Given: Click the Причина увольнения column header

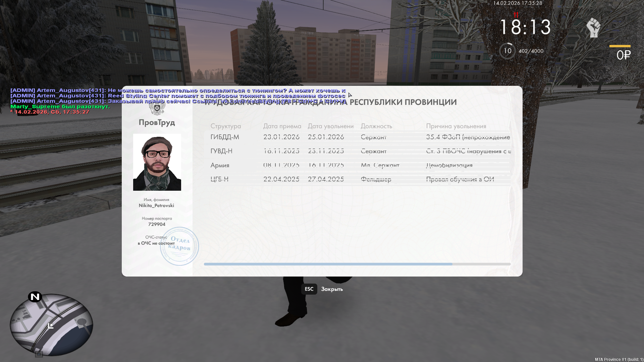Looking at the screenshot, I should [x=456, y=126].
